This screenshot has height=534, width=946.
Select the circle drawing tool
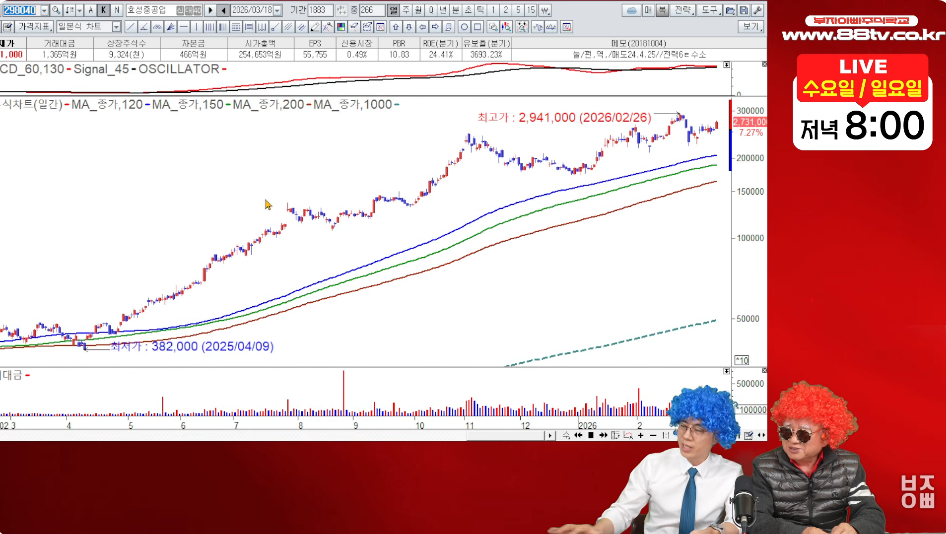464,27
